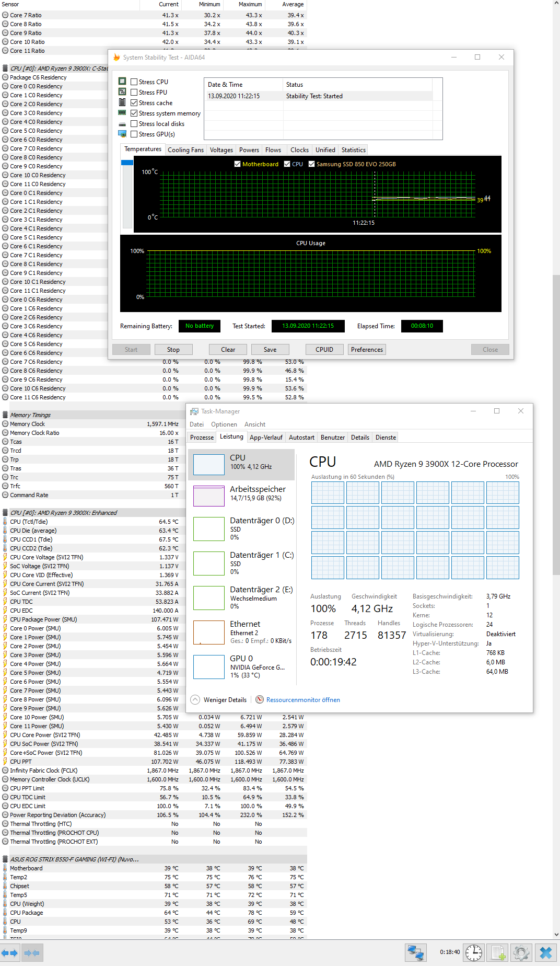Click the Stress CPU chip icon
Screen dimensions: 560x966
point(122,81)
